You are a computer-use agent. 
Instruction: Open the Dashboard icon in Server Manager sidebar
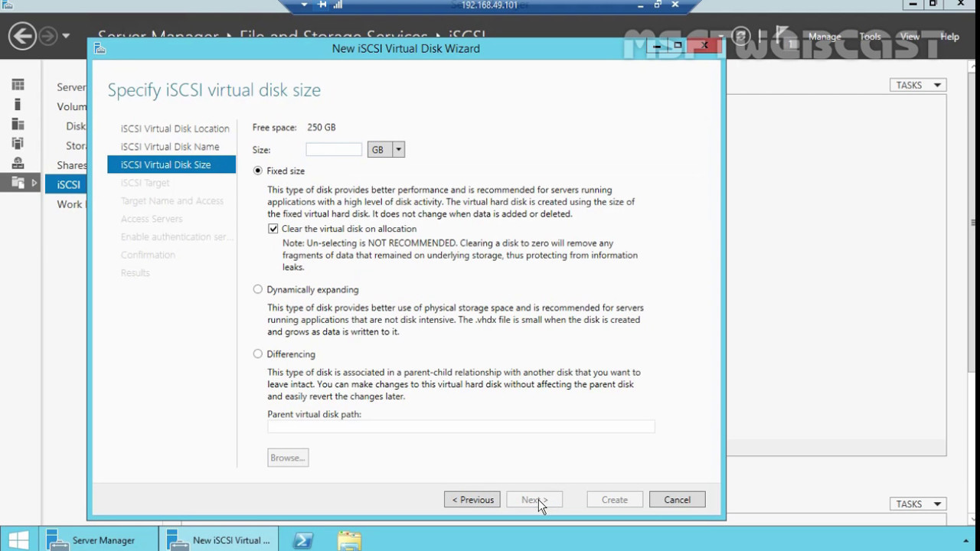pos(18,84)
